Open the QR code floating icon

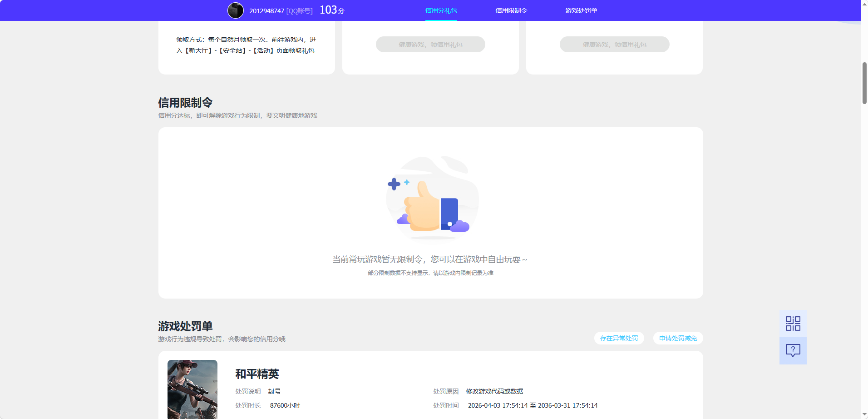click(x=793, y=324)
